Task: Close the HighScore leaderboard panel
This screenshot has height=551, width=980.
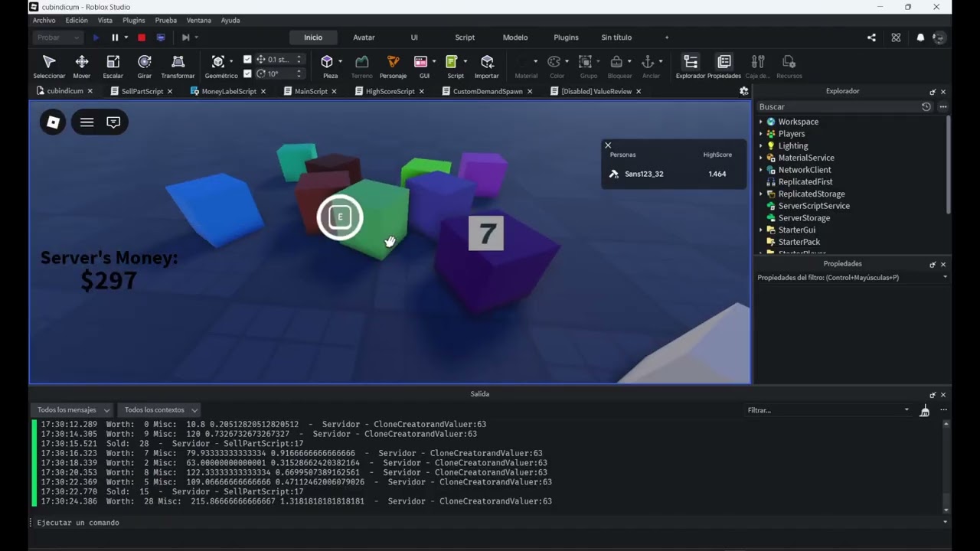Action: [x=608, y=145]
